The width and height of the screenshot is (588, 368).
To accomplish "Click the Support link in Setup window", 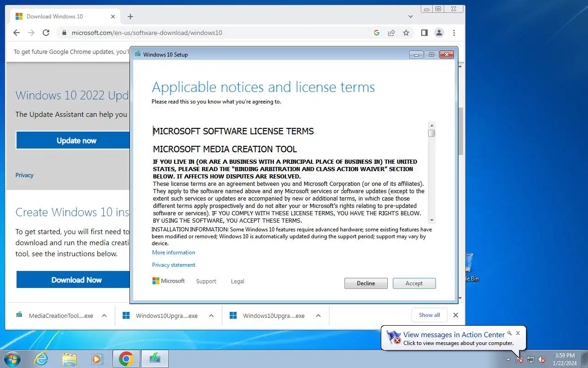I will [x=206, y=282].
